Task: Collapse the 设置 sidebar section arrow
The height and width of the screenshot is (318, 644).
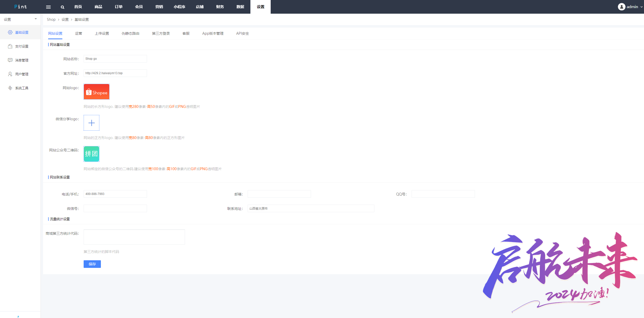Action: [36, 19]
